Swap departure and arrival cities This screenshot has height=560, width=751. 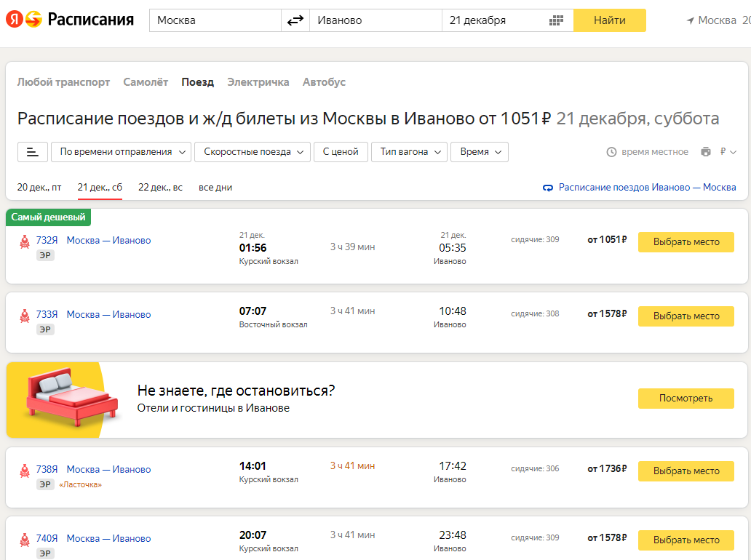[295, 20]
